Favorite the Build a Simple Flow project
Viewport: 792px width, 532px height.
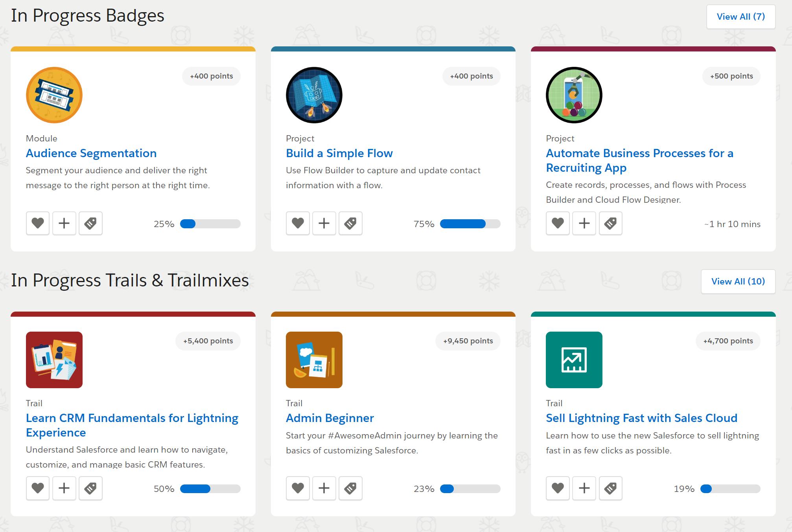click(298, 224)
